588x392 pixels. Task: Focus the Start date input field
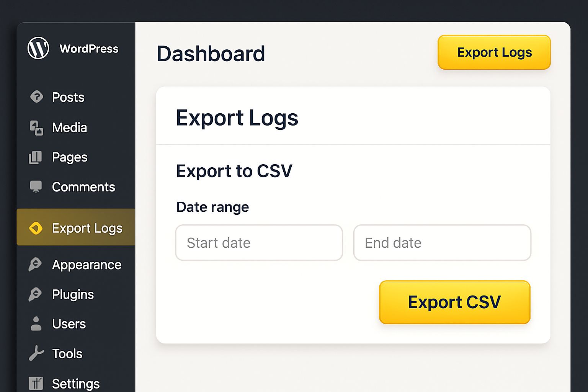coord(259,243)
